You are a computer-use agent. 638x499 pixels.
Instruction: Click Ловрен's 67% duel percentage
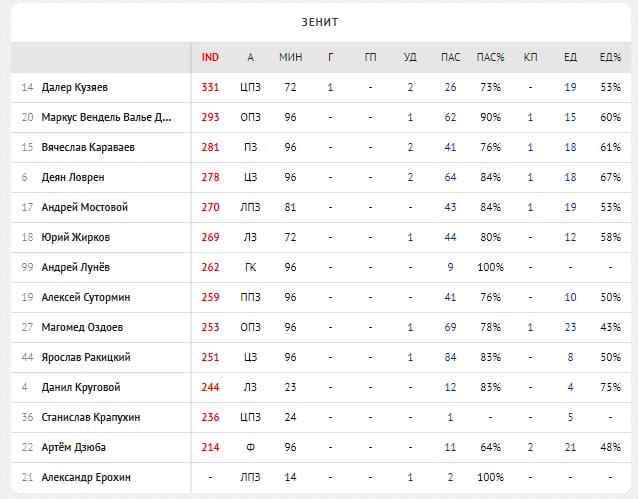point(610,177)
